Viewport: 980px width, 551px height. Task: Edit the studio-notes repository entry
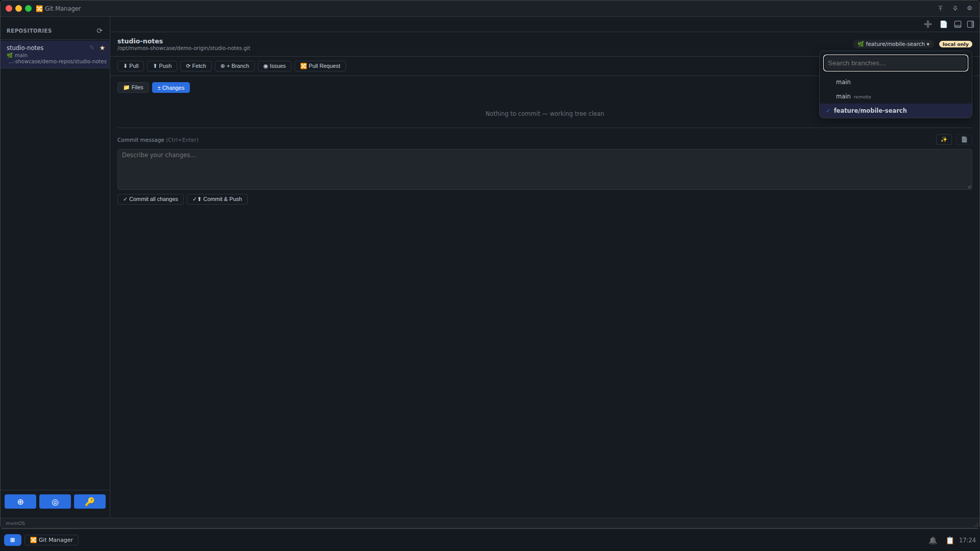pos(92,47)
